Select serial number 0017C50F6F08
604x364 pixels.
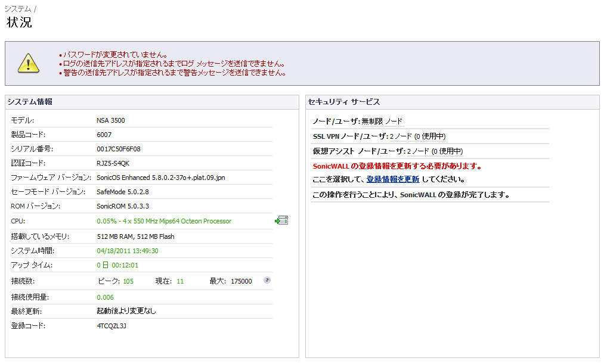tap(118, 149)
